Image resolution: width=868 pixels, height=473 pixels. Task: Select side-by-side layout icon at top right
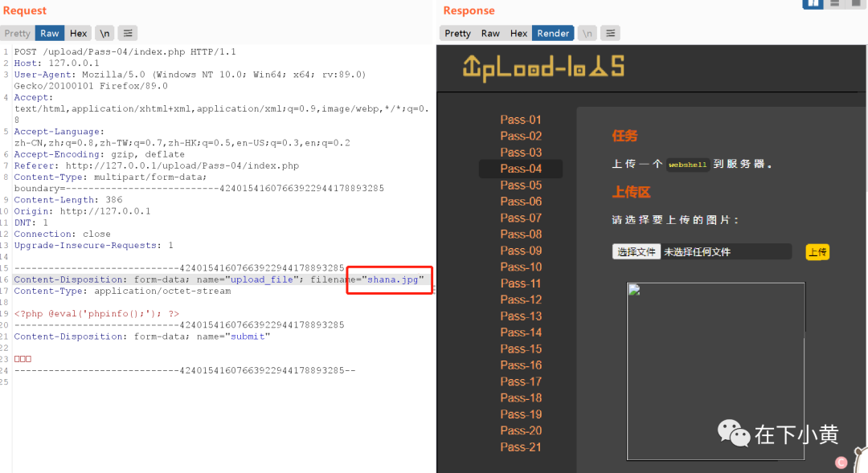pyautogui.click(x=813, y=3)
